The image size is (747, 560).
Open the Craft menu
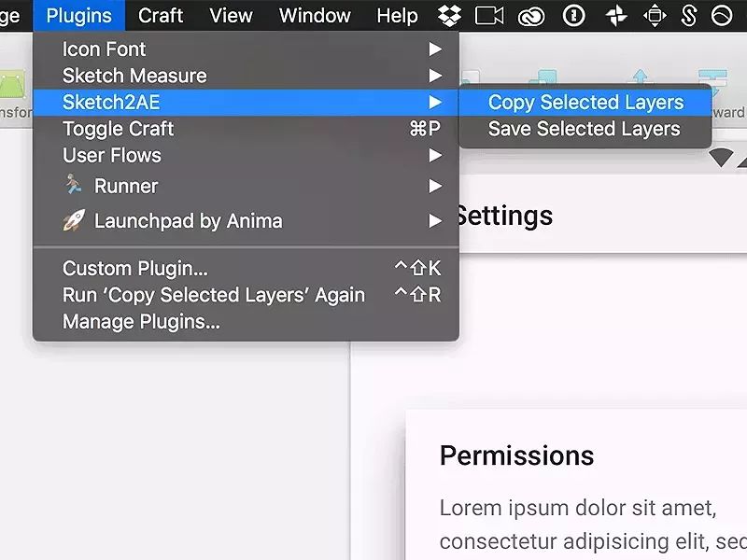(161, 16)
